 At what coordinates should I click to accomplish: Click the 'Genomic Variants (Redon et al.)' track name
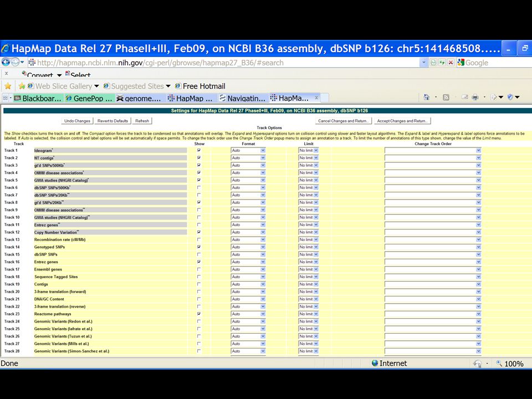63,321
